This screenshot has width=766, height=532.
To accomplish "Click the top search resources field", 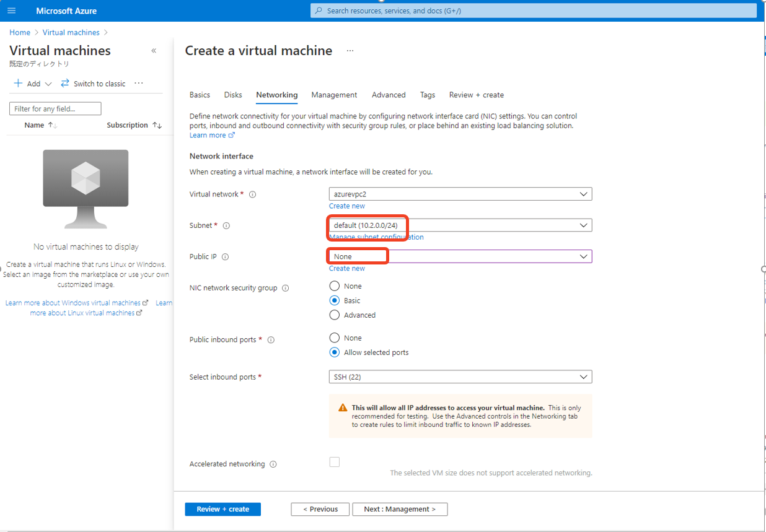I will point(534,11).
